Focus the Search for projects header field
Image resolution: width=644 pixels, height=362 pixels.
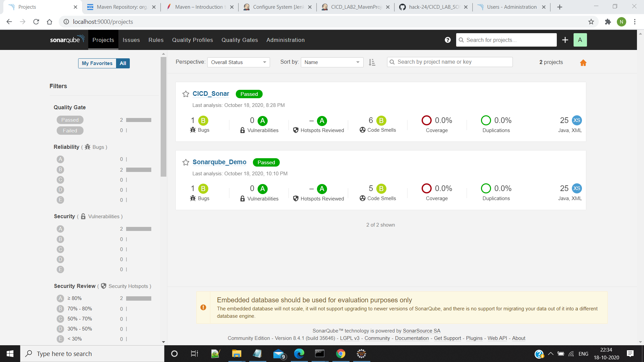coord(506,40)
